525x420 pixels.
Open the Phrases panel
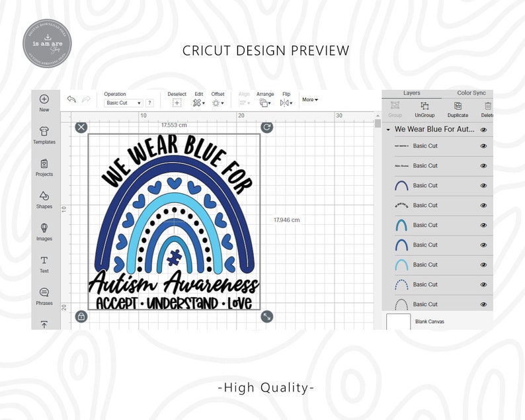click(x=44, y=292)
